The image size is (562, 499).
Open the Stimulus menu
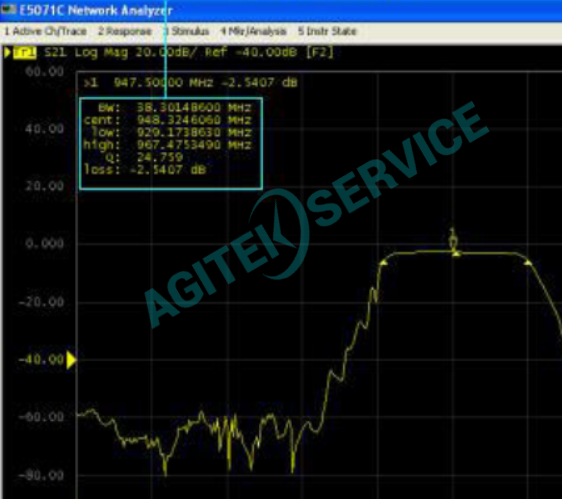click(186, 31)
